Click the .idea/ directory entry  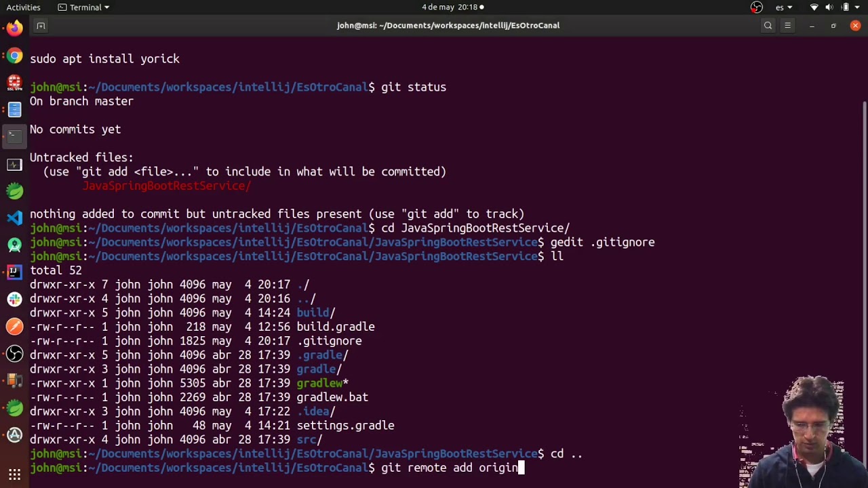pos(316,411)
